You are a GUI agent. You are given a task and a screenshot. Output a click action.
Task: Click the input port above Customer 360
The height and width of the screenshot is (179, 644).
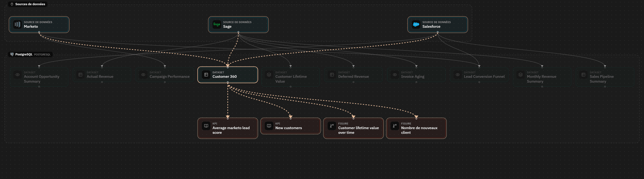(x=227, y=67)
